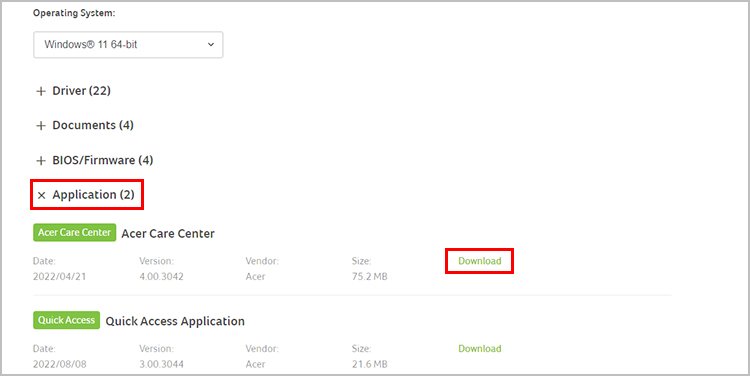Expand the Documents (4) section
Viewport: 750px width, 376px height.
tap(85, 125)
